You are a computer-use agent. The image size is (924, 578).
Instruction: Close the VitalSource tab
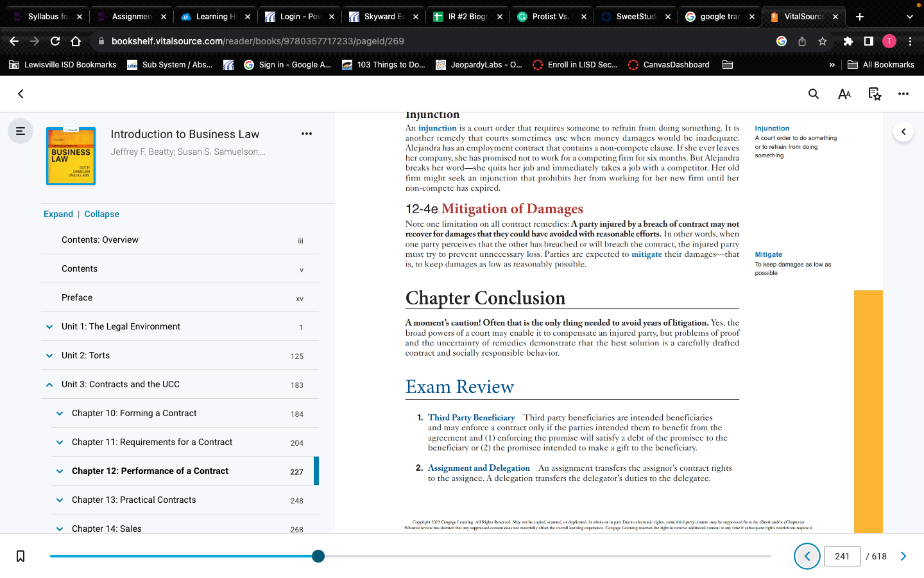(835, 17)
